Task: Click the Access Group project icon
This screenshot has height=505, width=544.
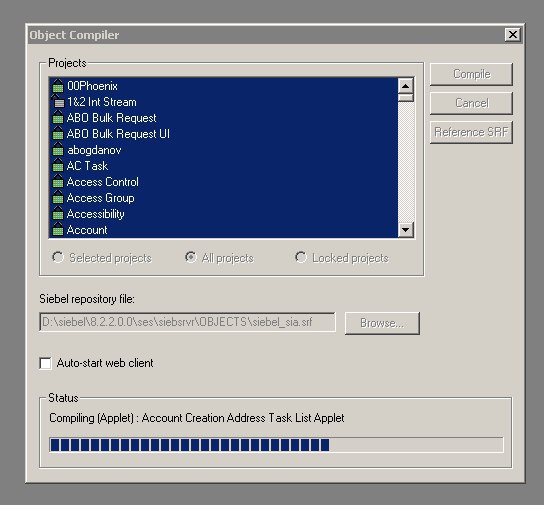Action: (x=58, y=198)
